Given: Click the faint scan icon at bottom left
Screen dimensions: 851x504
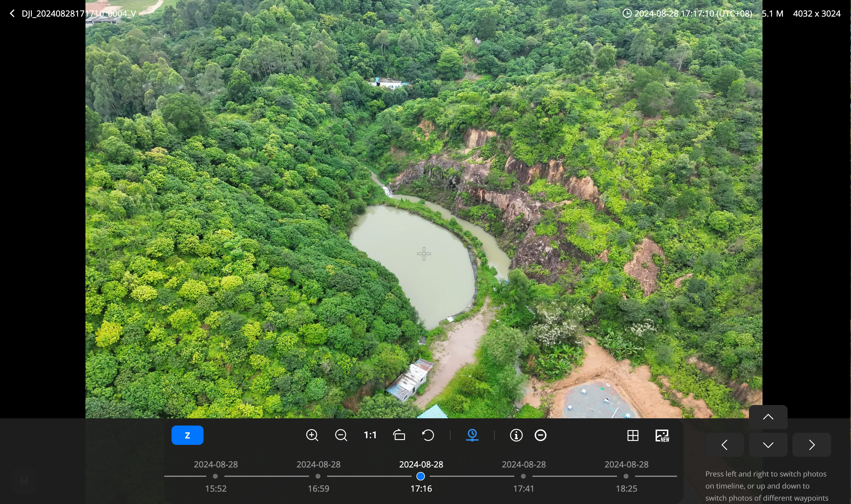Looking at the screenshot, I should pyautogui.click(x=24, y=481).
